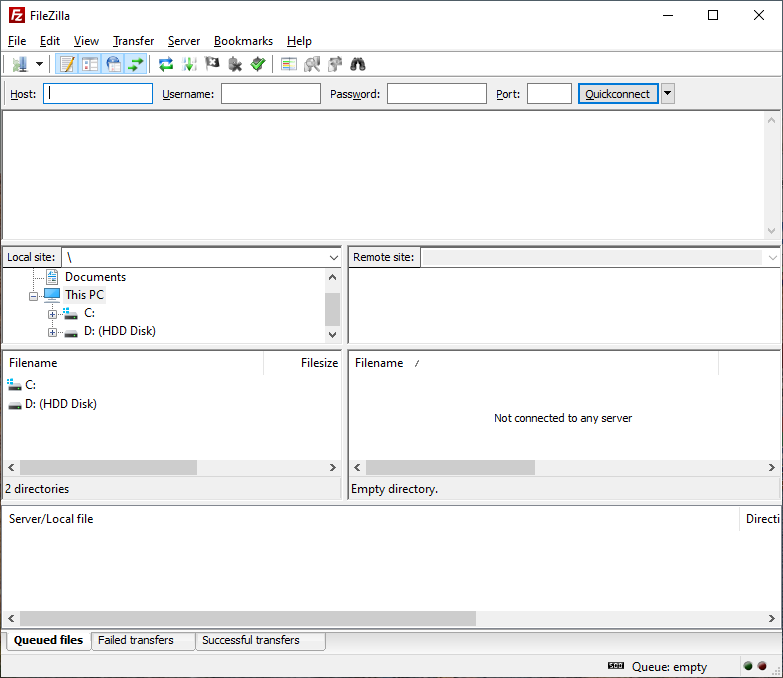Image resolution: width=783 pixels, height=678 pixels.
Task: Select D: (HDD Disk) in local tree
Action: click(120, 331)
